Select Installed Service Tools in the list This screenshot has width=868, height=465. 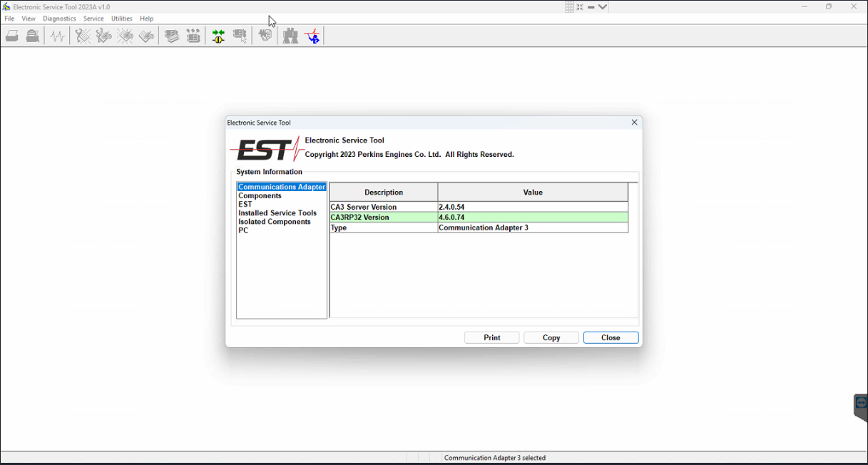click(277, 213)
